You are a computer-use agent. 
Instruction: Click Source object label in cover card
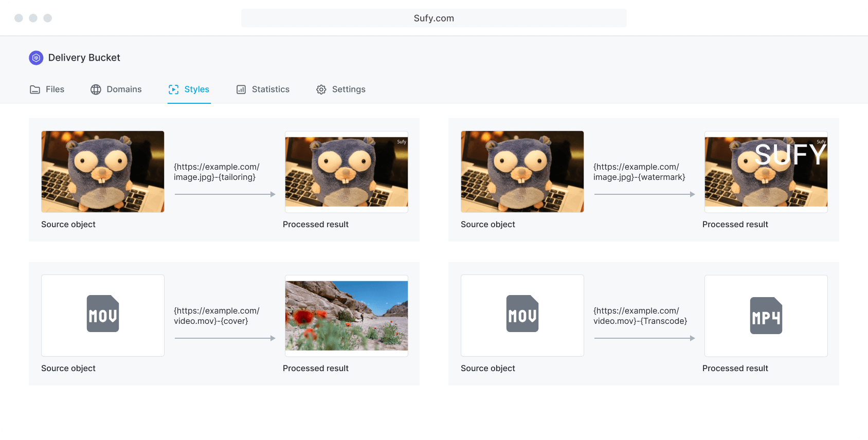coord(68,369)
